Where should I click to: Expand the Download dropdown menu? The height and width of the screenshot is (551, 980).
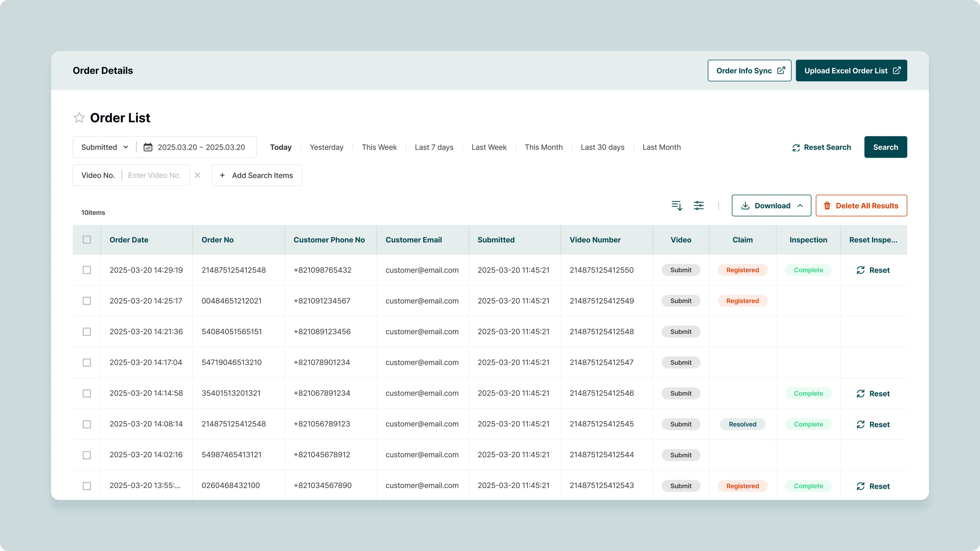click(771, 206)
